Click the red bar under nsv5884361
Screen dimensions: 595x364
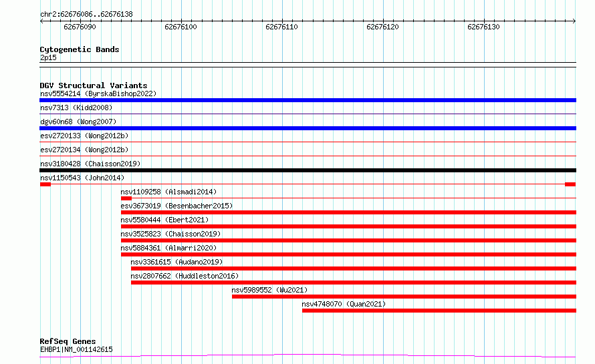point(348,254)
